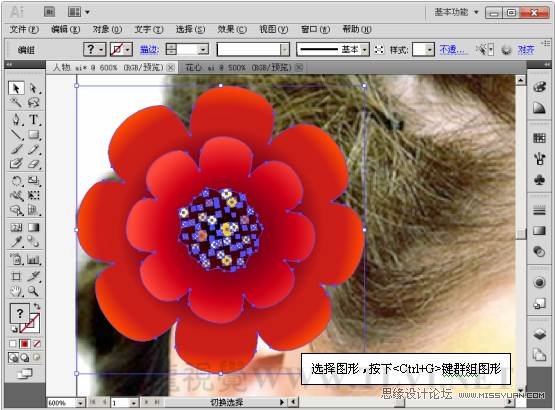Open stroke color dropdown in control bar
This screenshot has height=410, width=555.
tap(128, 50)
